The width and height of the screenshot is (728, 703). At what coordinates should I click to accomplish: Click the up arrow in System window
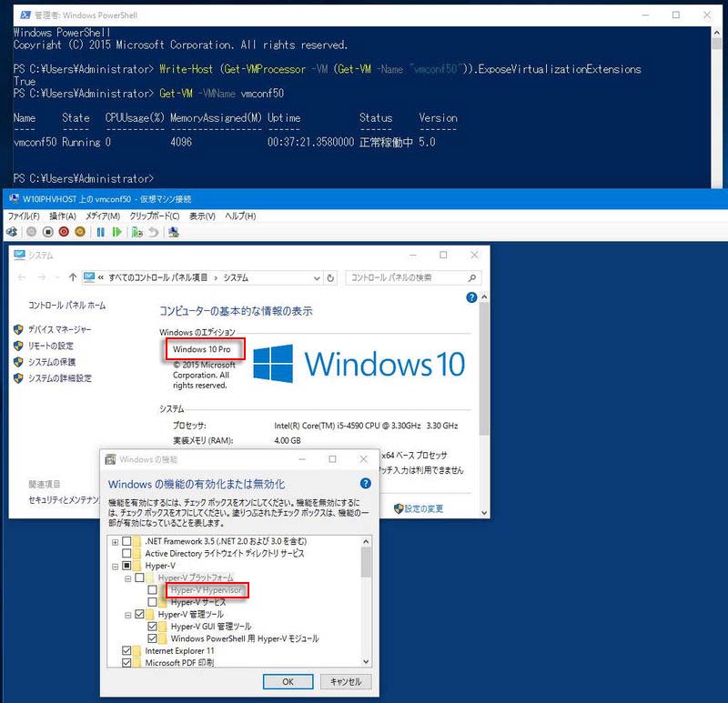(73, 277)
